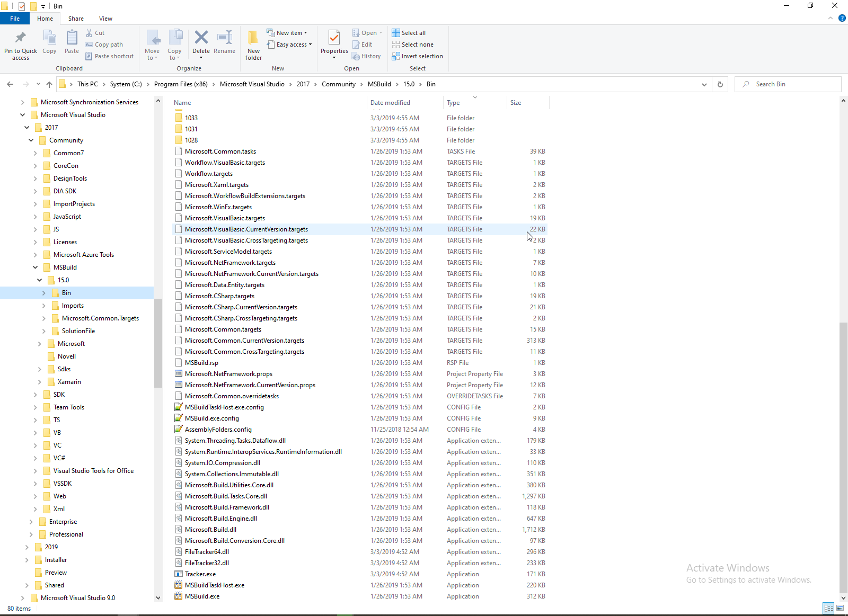The height and width of the screenshot is (616, 848).
Task: Collapse the 15.0 tree node
Action: 40,280
